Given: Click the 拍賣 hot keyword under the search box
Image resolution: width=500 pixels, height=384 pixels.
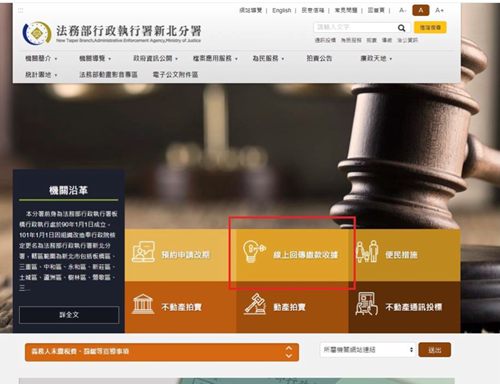Looking at the screenshot, I should pyautogui.click(x=372, y=40).
